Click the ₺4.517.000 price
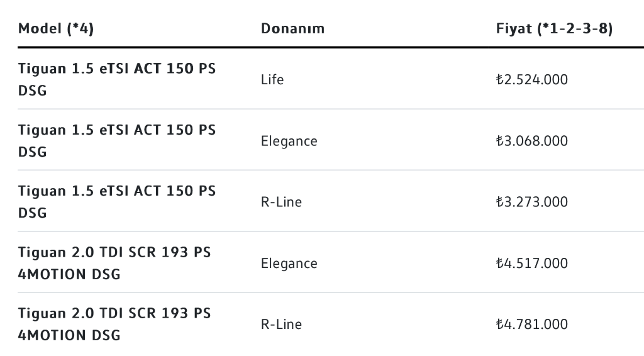The image size is (644, 356). click(x=532, y=263)
